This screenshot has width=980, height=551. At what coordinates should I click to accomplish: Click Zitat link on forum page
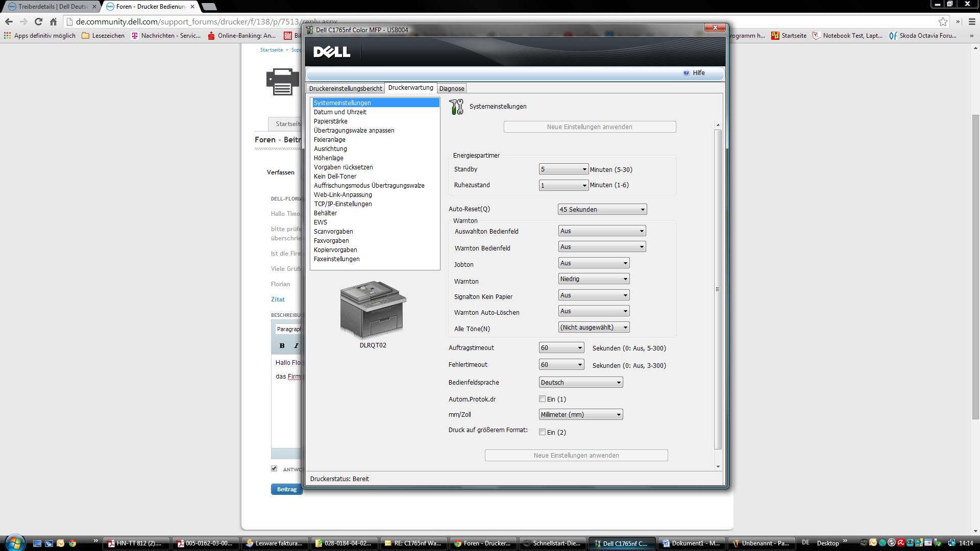click(278, 299)
